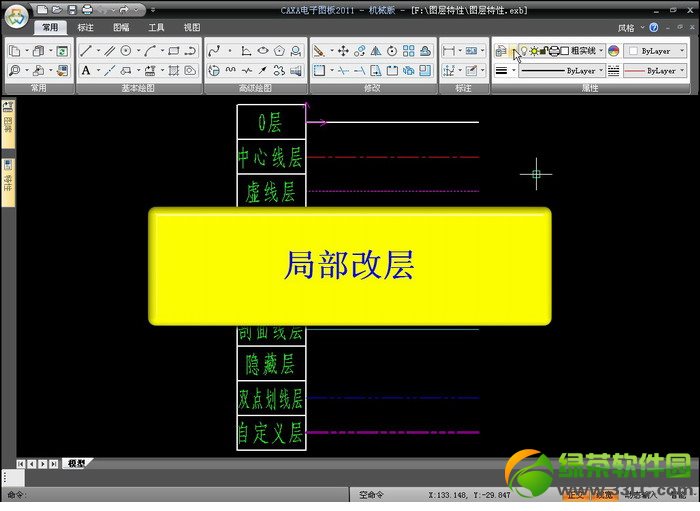The height and width of the screenshot is (511, 700).
Task: Toggle the layer freeze sun icon
Action: click(x=533, y=51)
